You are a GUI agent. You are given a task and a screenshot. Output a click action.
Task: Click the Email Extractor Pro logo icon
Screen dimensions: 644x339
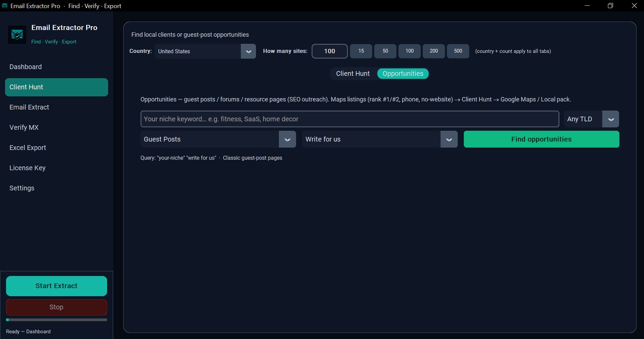point(17,34)
